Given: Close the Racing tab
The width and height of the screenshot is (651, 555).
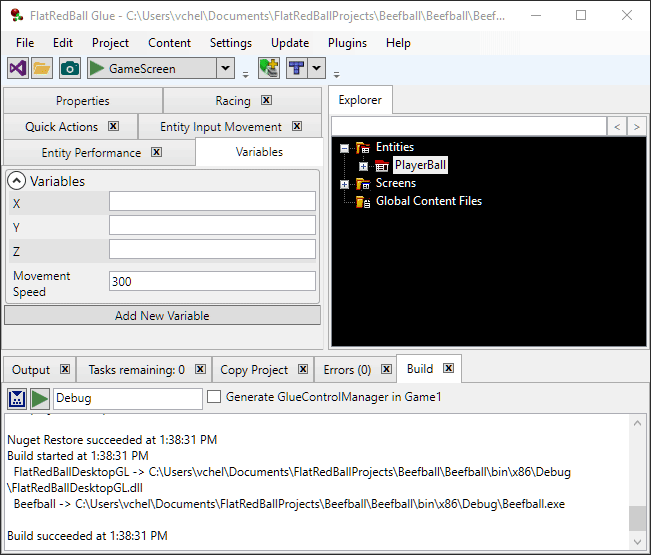Looking at the screenshot, I should [266, 100].
